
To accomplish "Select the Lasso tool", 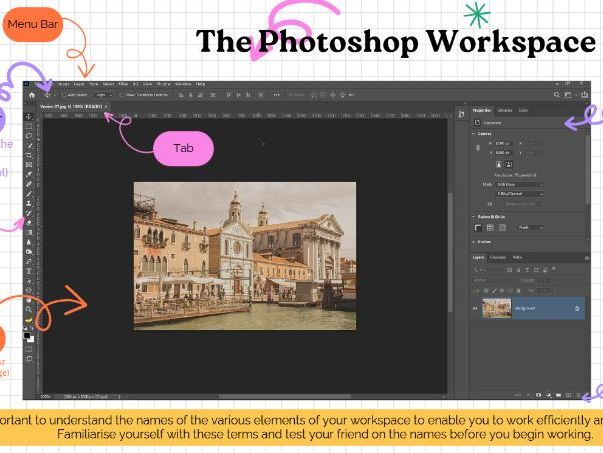I will point(29,136).
